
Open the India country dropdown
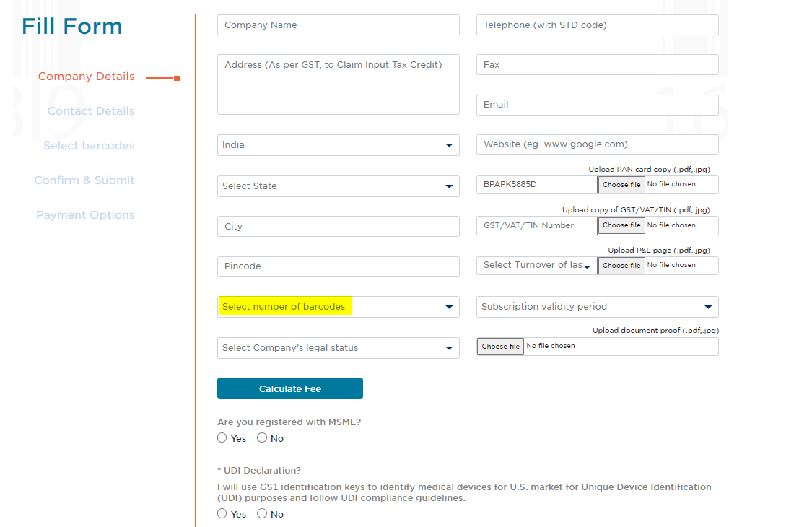(x=339, y=145)
